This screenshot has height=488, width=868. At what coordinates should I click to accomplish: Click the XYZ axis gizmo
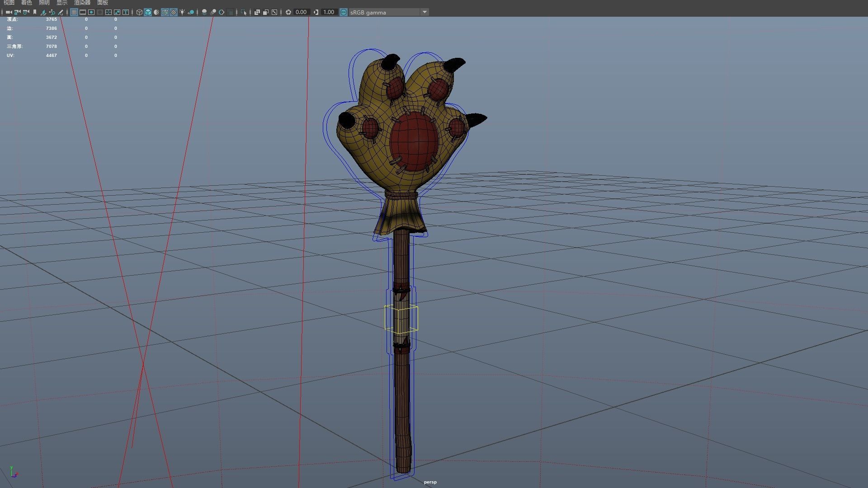point(14,472)
